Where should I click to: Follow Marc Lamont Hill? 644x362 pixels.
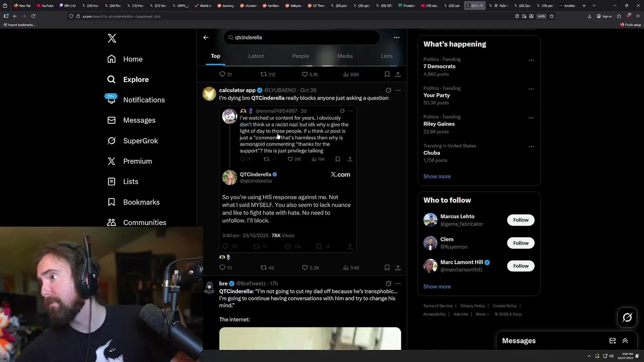click(521, 266)
